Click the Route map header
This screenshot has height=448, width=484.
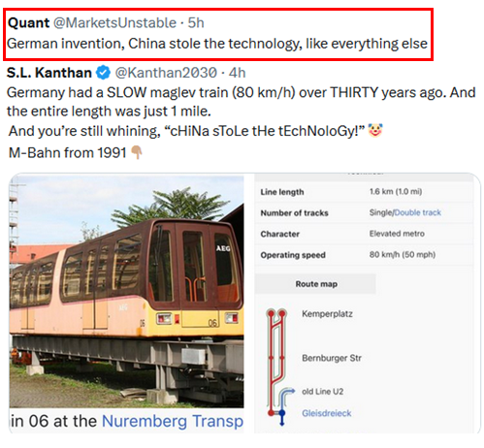click(316, 284)
